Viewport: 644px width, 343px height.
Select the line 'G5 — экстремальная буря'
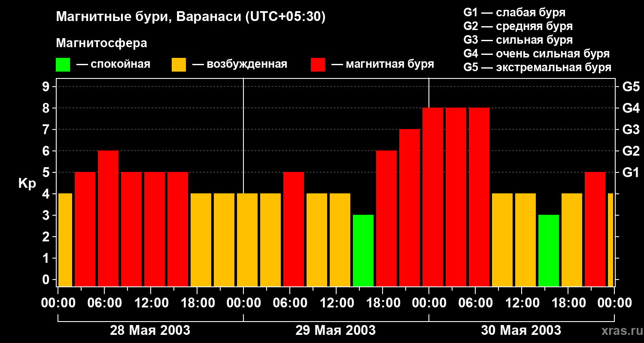click(537, 68)
